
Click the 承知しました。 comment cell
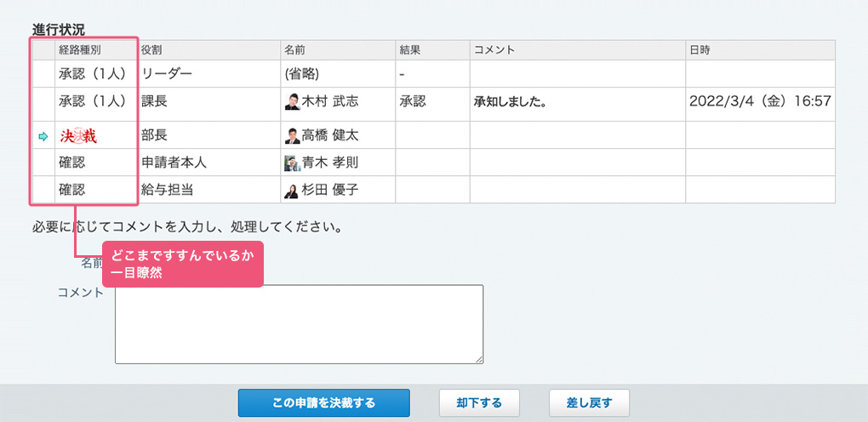point(578,104)
